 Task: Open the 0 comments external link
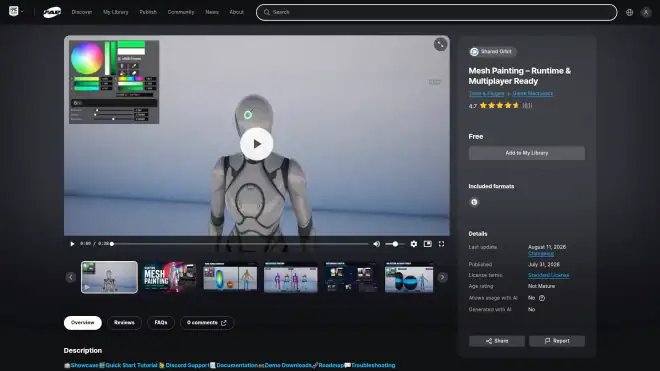tap(207, 323)
